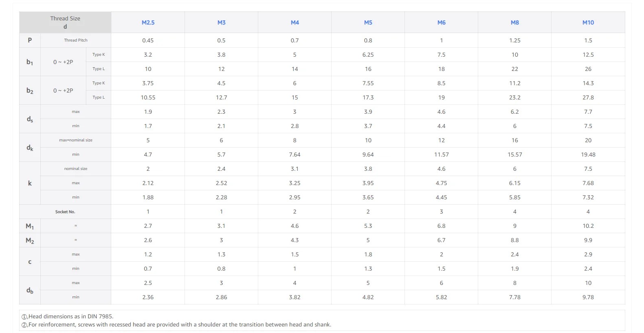The width and height of the screenshot is (644, 333).
Task: Open the M3 thread size link
Action: point(221,22)
